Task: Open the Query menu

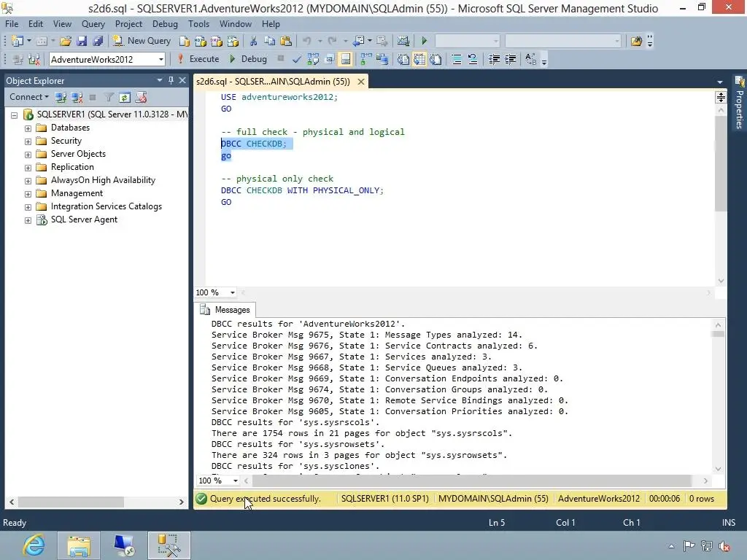Action: click(x=93, y=23)
